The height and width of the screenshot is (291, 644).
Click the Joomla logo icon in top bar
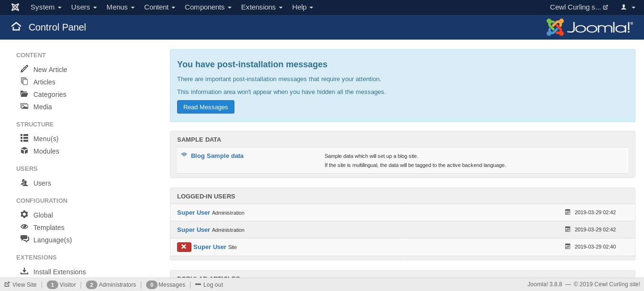pyautogui.click(x=15, y=7)
